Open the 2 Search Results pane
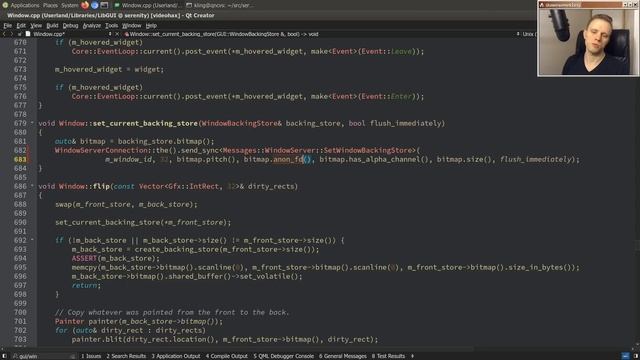Viewport: 640px width, 360px height. coord(126,356)
